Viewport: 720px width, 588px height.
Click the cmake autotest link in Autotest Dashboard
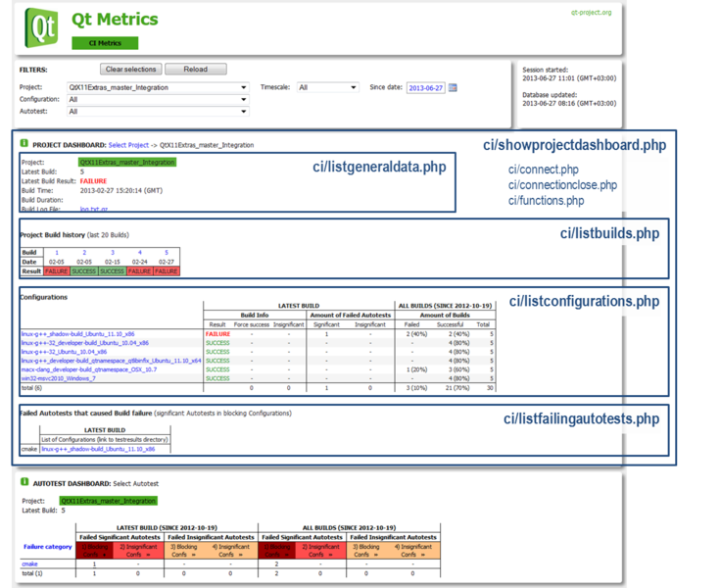[x=30, y=564]
